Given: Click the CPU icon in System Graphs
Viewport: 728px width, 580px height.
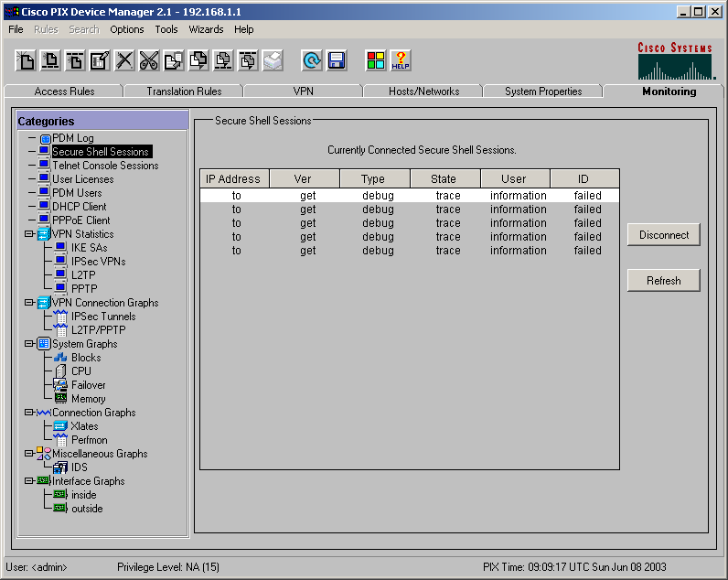Looking at the screenshot, I should click(60, 371).
